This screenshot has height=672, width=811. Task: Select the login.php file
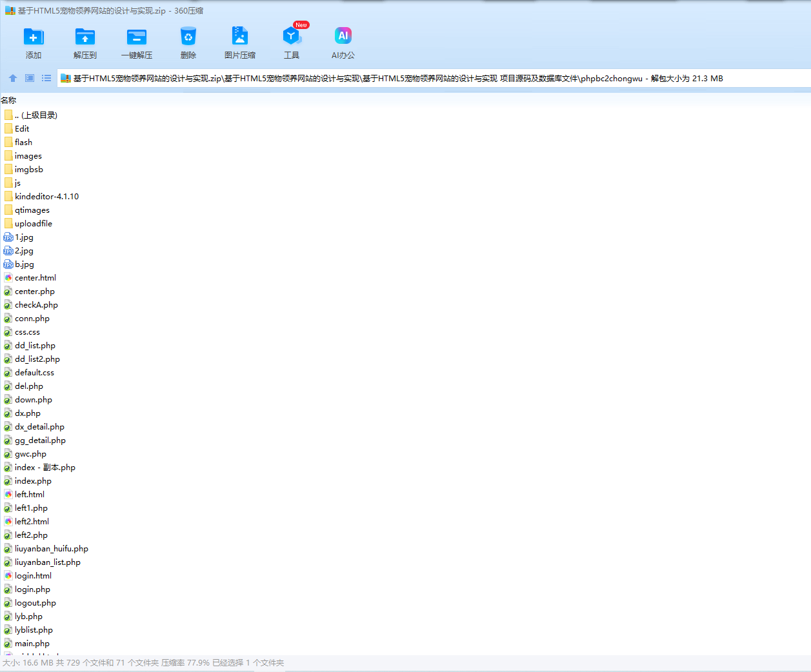(x=27, y=589)
